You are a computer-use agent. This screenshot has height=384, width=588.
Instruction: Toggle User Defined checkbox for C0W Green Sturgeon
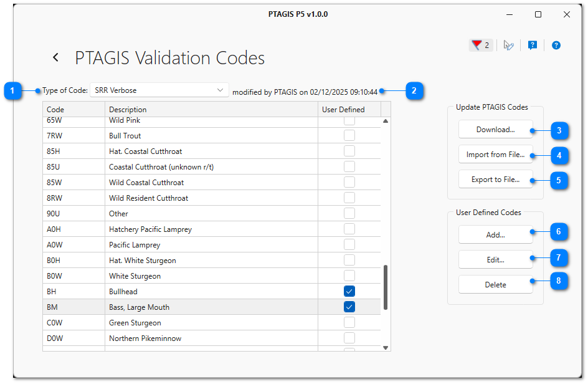pos(349,322)
